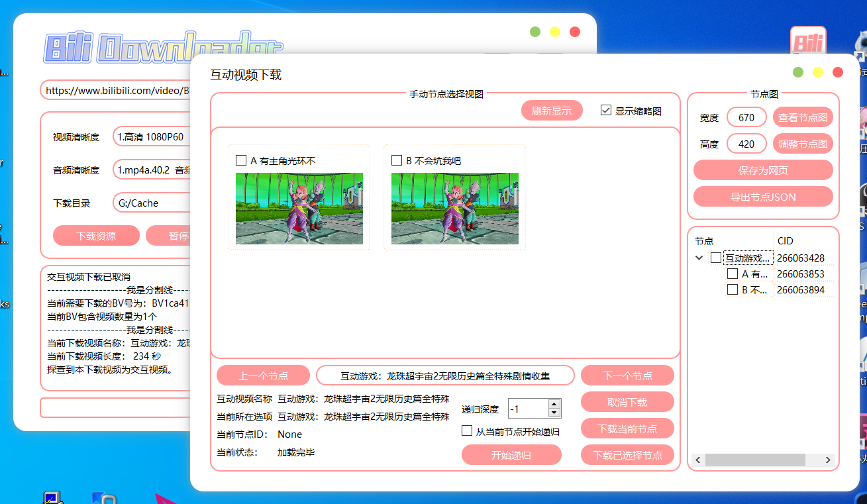Click 保存为网页 to save as webpage
This screenshot has width=867, height=504.
pos(763,170)
